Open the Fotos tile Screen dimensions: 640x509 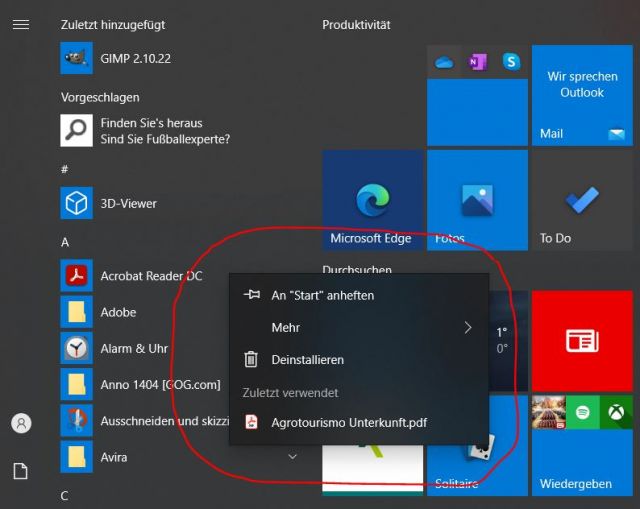(477, 200)
